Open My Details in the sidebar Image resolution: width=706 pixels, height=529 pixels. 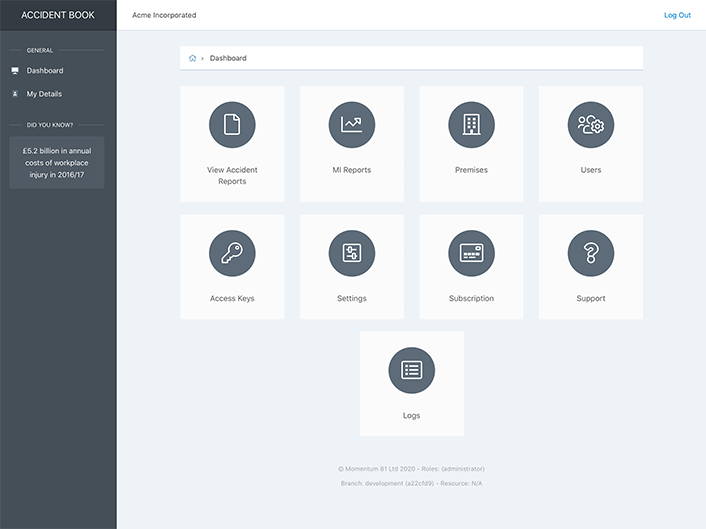coord(44,94)
